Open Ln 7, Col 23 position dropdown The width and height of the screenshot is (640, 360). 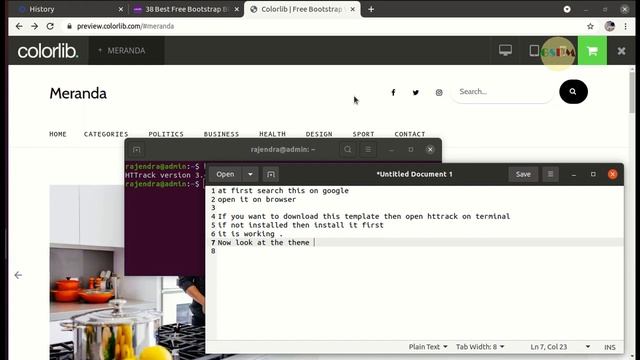tap(560, 347)
